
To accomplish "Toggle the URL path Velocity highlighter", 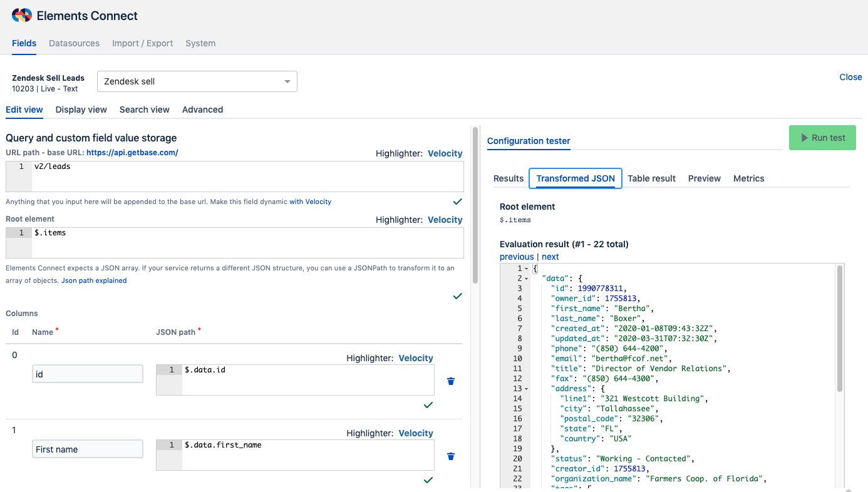I will [445, 153].
